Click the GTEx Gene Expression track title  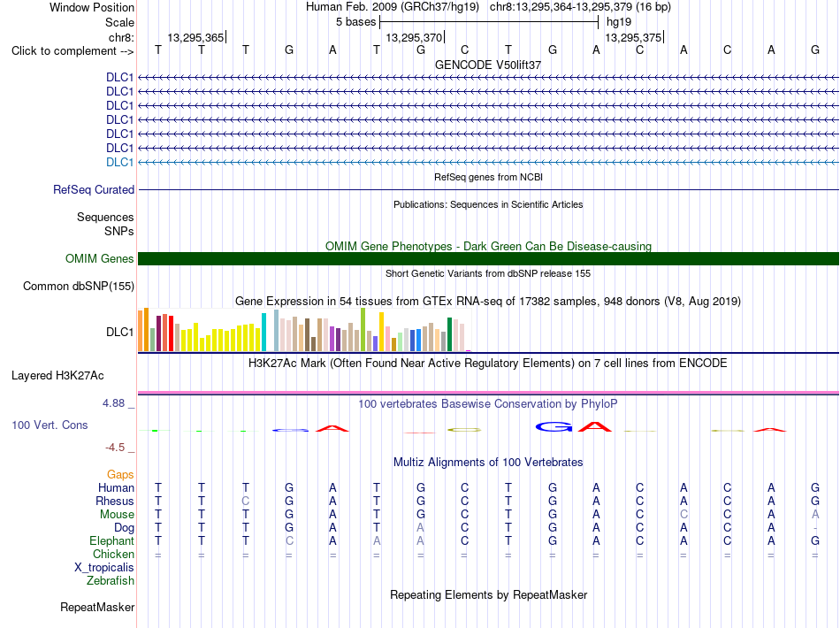[x=488, y=301]
